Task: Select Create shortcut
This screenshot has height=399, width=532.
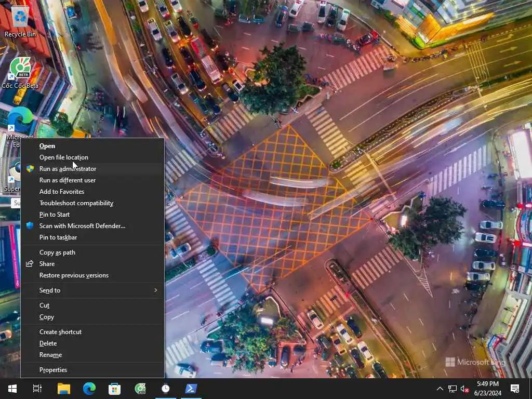Action: (92, 332)
